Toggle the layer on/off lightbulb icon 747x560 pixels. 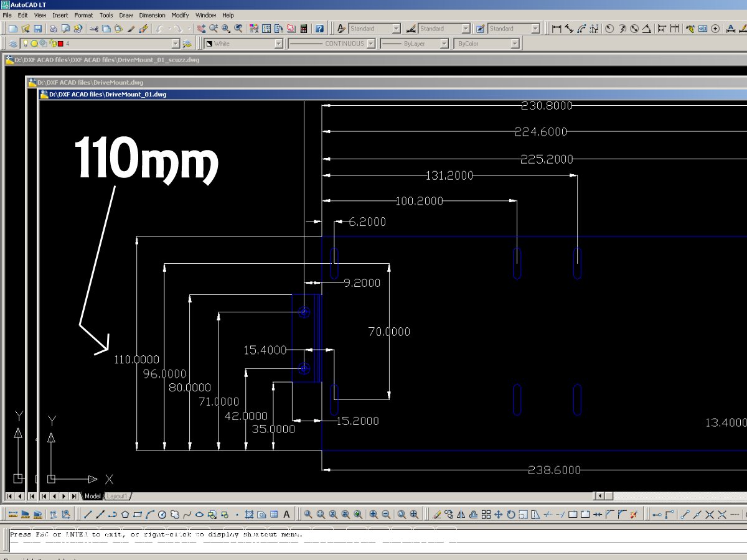pos(26,44)
